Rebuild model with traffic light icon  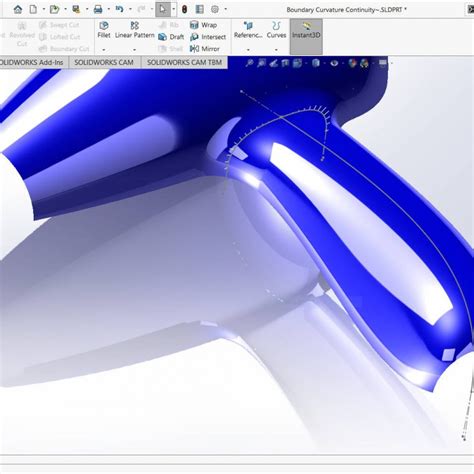tap(184, 9)
